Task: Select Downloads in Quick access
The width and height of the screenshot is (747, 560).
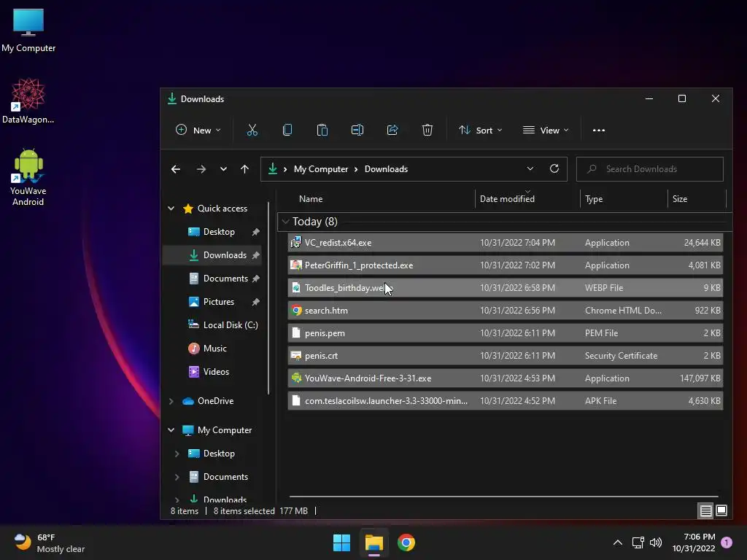Action: (x=212, y=255)
